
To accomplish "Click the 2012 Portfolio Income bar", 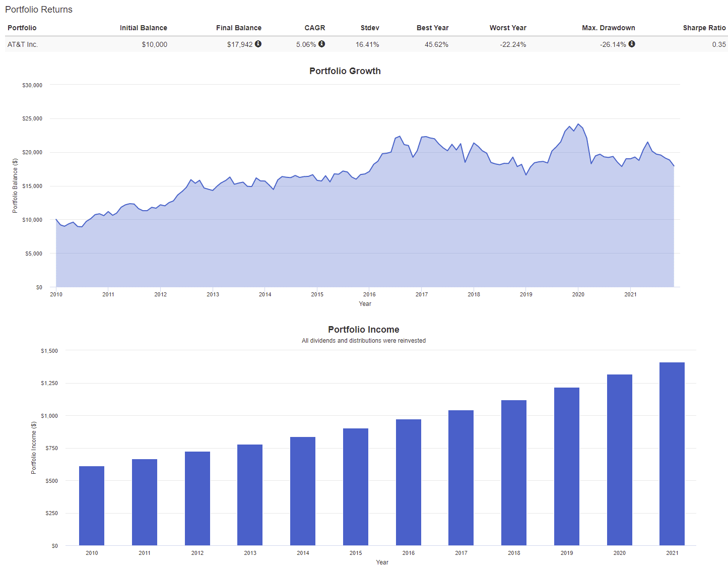I will (197, 498).
